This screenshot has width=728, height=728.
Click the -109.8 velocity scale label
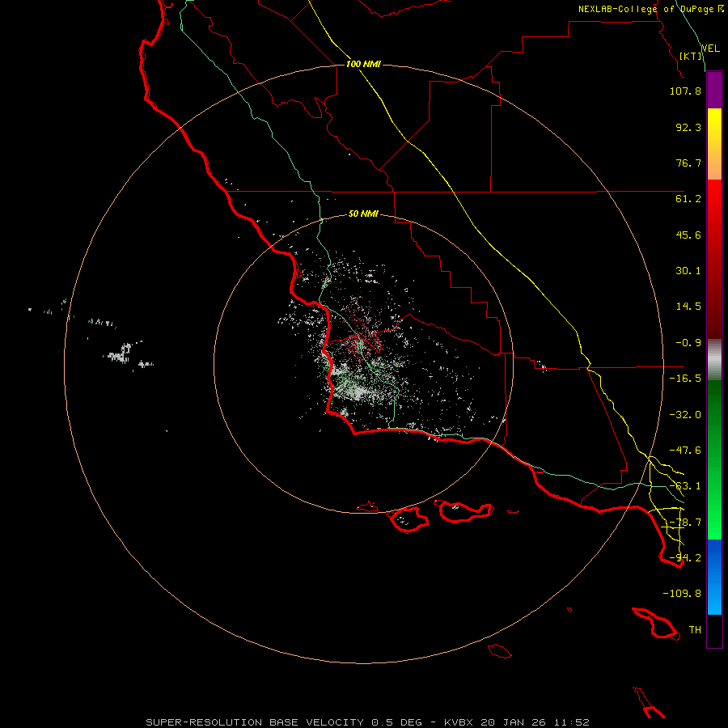pyautogui.click(x=682, y=594)
